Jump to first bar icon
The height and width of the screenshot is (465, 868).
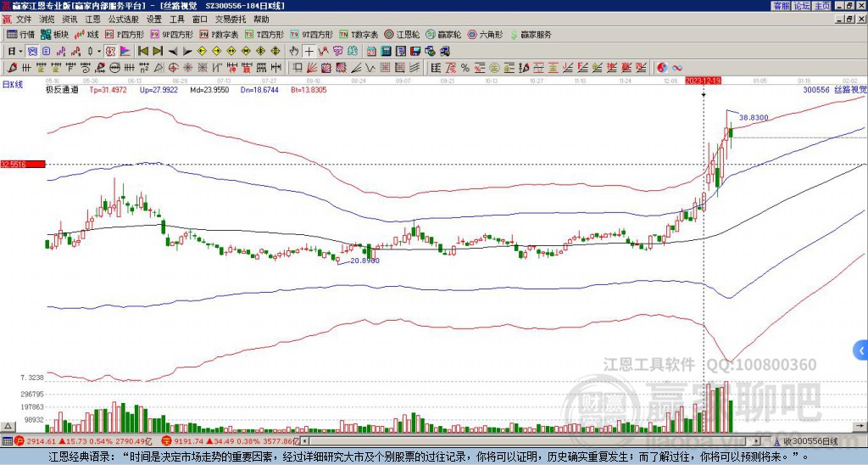pos(142,52)
